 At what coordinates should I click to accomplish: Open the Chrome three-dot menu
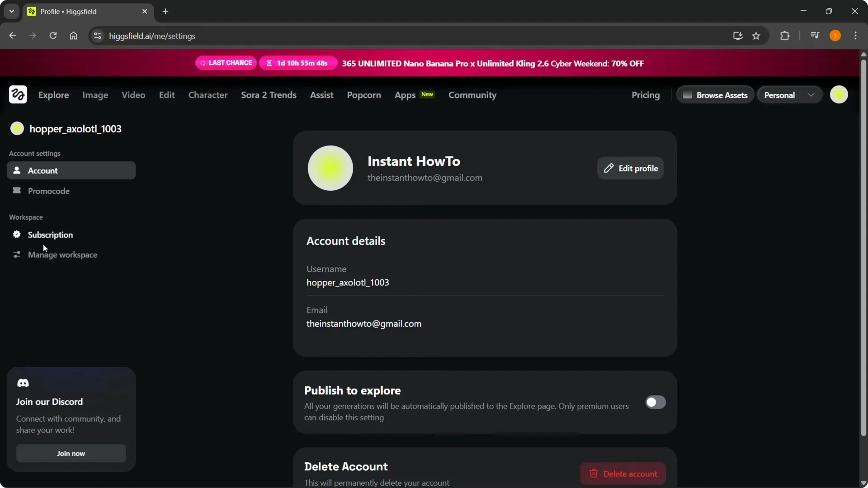tap(857, 36)
